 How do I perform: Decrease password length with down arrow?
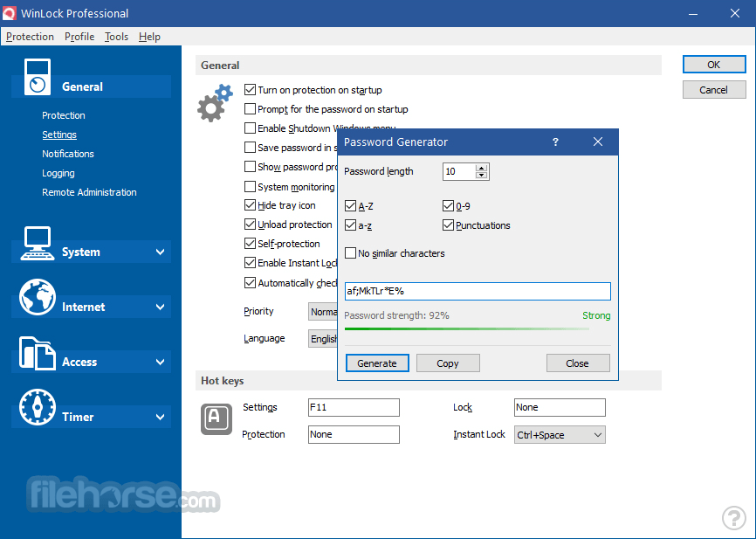click(x=481, y=176)
